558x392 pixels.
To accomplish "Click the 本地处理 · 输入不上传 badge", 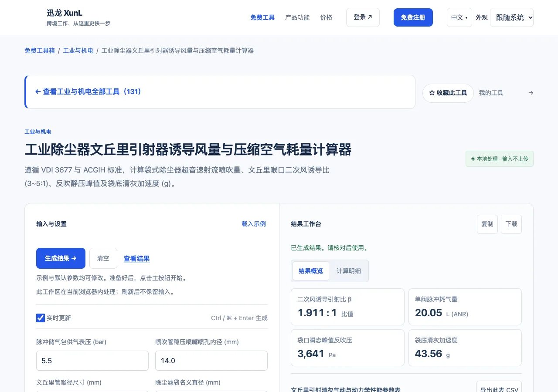I will (x=500, y=159).
